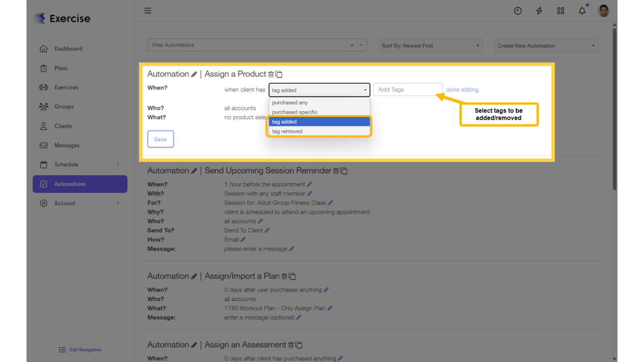Click the 'done editing' link
Image resolution: width=644 pixels, height=362 pixels.
tap(462, 89)
